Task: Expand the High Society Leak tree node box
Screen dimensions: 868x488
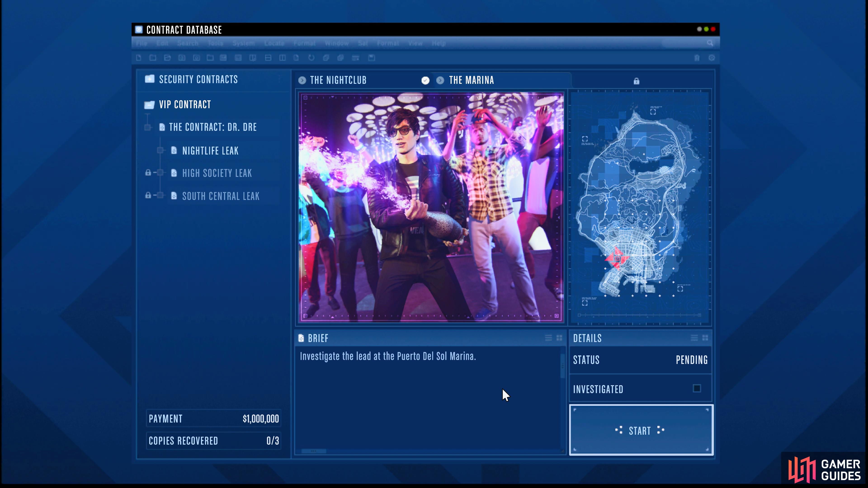Action: tap(160, 173)
